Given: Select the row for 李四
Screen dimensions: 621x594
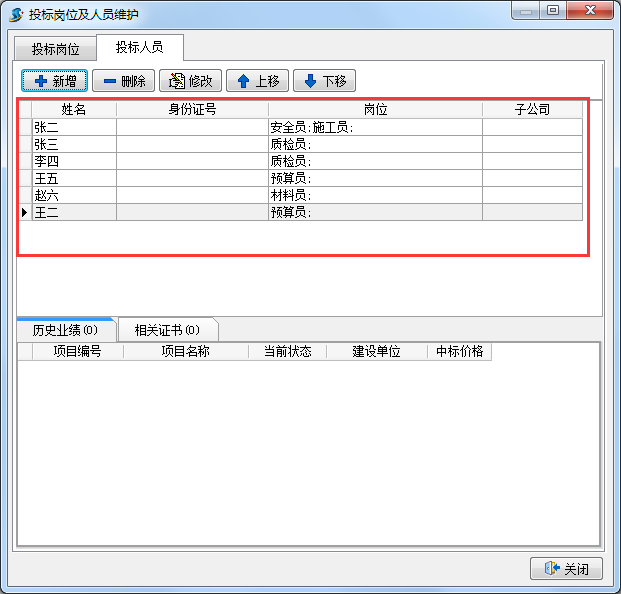Looking at the screenshot, I should tap(73, 161).
